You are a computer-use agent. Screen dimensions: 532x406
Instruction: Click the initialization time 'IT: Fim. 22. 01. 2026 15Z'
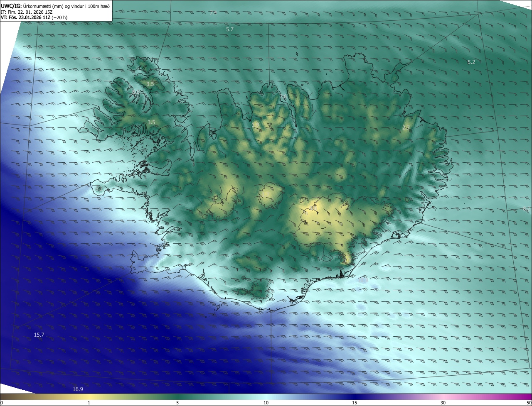(27, 12)
